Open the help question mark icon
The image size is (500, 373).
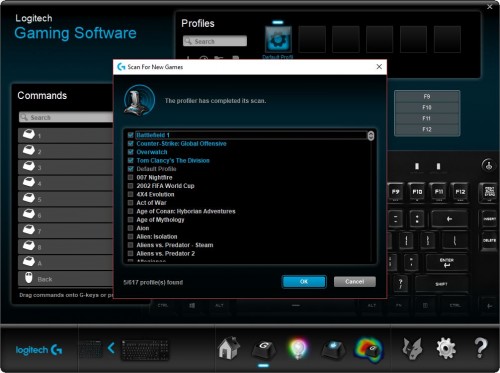(480, 348)
